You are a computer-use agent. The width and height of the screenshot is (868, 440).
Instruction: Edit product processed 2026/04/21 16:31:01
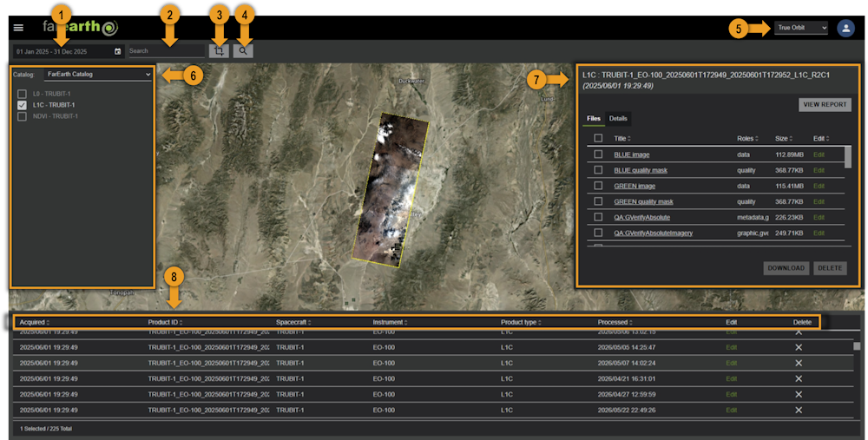pos(731,378)
